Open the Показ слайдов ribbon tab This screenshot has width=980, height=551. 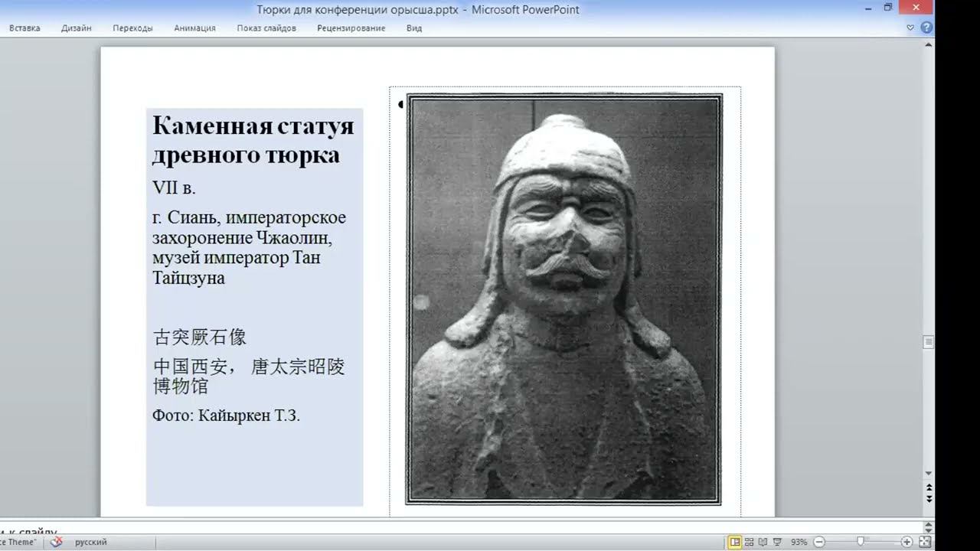(x=266, y=28)
